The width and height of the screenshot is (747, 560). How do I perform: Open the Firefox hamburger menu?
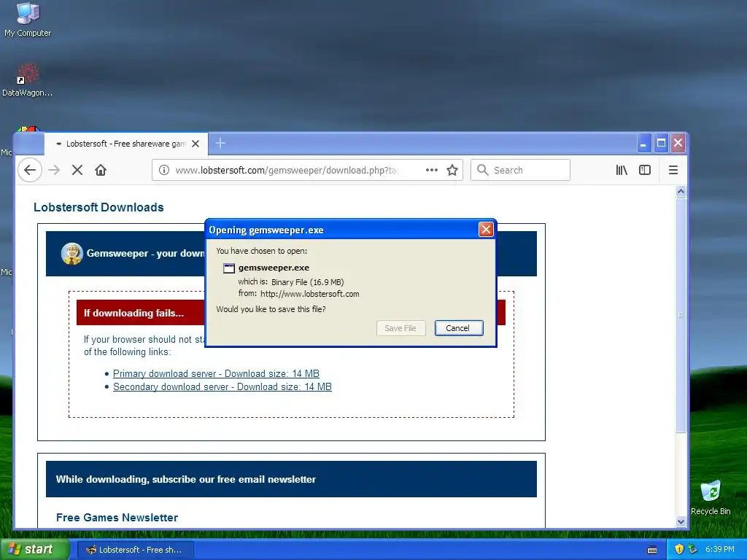[x=673, y=170]
